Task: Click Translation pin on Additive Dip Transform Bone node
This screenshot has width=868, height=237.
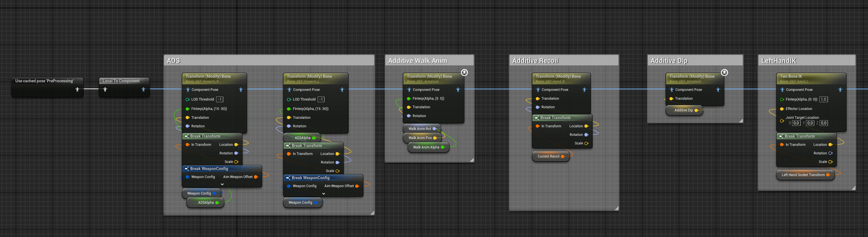Action: (x=671, y=99)
